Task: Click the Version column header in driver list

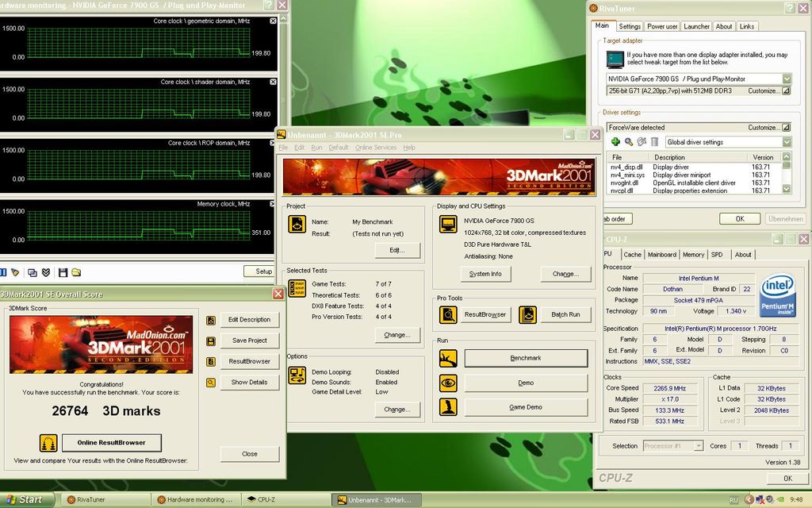Action: [764, 157]
